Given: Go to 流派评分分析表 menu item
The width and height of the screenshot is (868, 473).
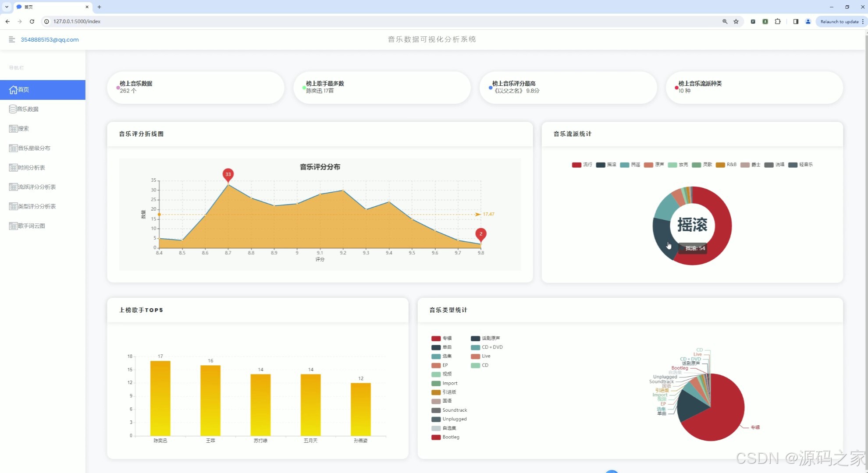Looking at the screenshot, I should tap(36, 187).
